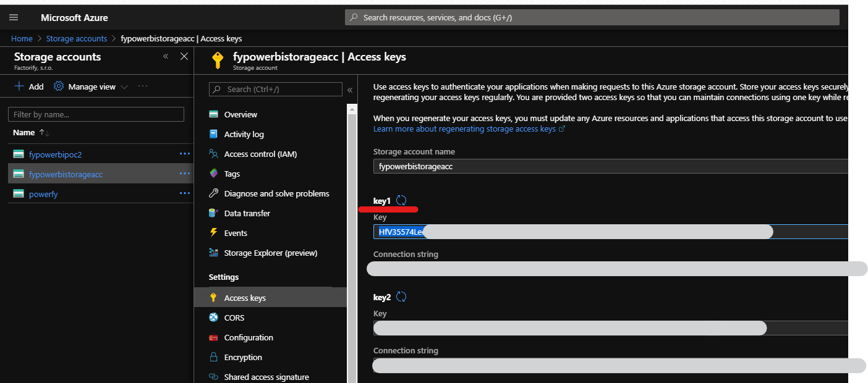The image size is (868, 383).
Task: Click the Configuration toolbox icon
Action: tap(213, 337)
